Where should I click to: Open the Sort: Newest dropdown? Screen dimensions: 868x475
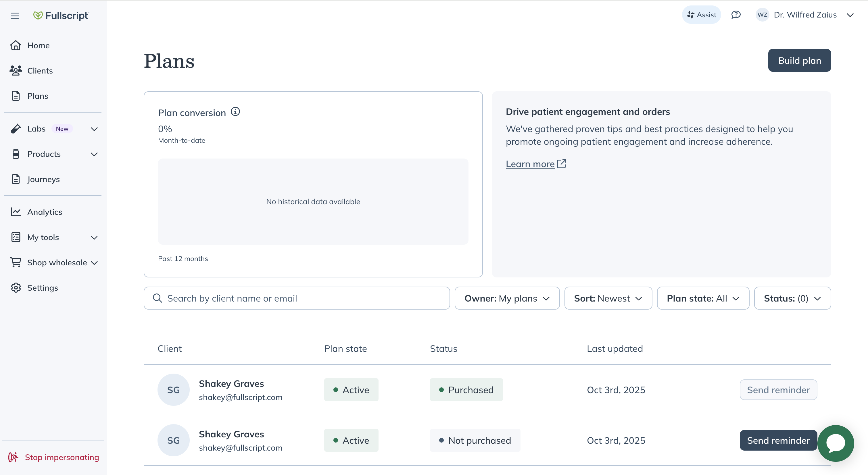(x=608, y=298)
